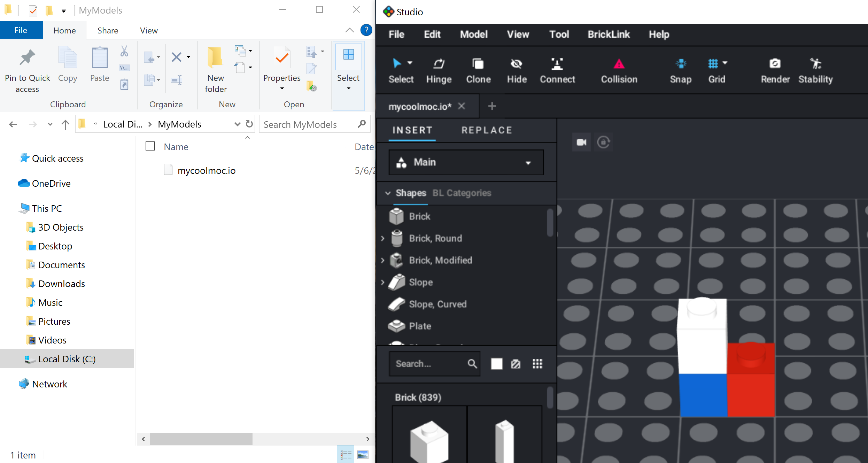868x463 pixels.
Task: Switch to BL Categories view
Action: 462,193
